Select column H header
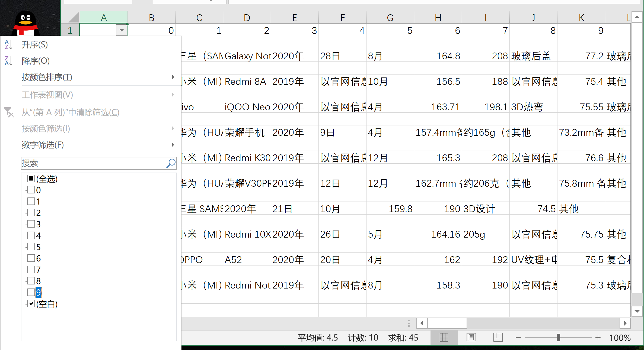The height and width of the screenshot is (350, 644). (438, 18)
